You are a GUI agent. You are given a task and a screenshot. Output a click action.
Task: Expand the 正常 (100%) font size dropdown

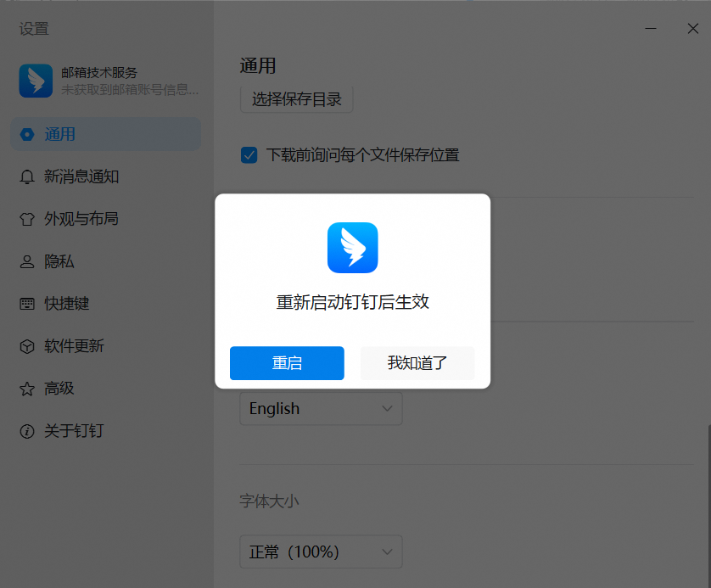point(321,552)
